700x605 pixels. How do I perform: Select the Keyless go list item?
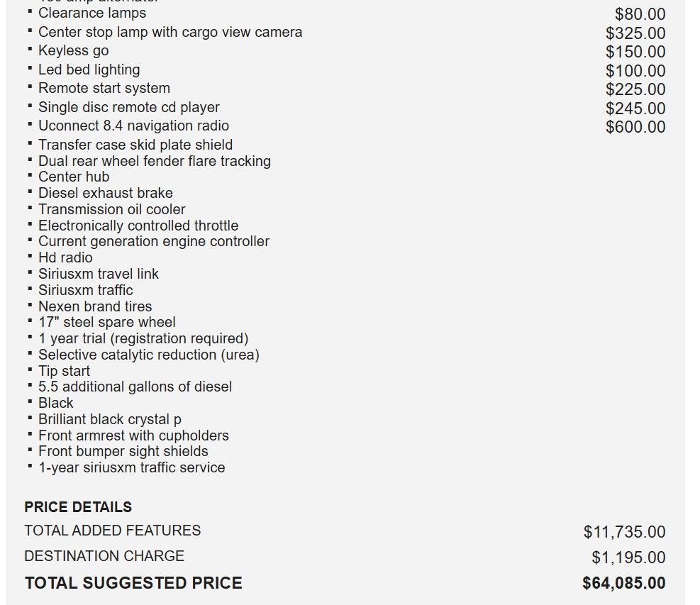[x=73, y=51]
